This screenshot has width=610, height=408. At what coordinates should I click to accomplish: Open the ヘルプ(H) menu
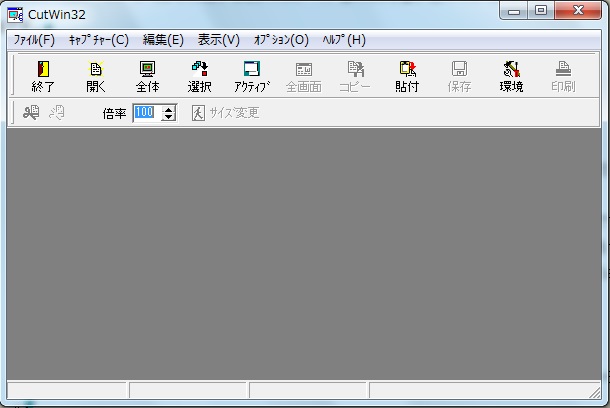[344, 40]
